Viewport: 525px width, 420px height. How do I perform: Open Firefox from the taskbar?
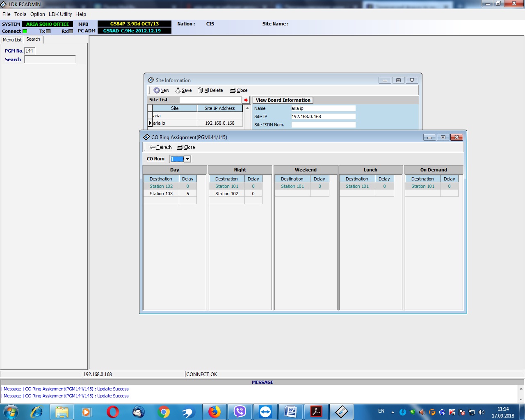(x=214, y=411)
